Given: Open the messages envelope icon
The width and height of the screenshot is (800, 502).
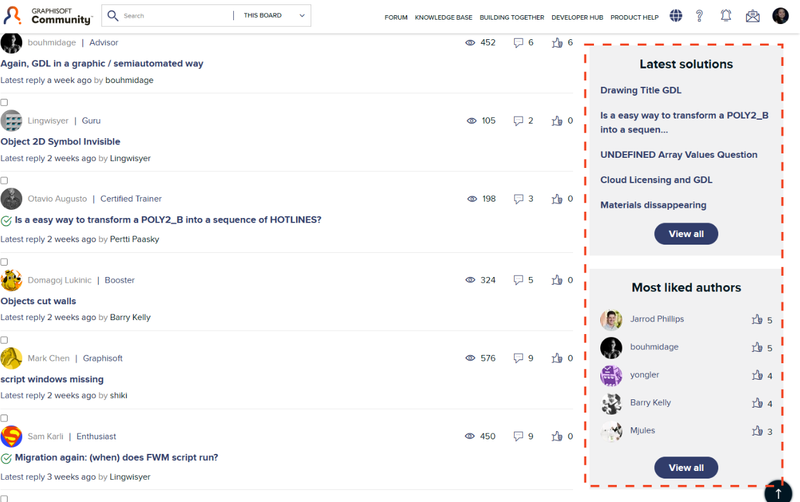Looking at the screenshot, I should pos(753,16).
